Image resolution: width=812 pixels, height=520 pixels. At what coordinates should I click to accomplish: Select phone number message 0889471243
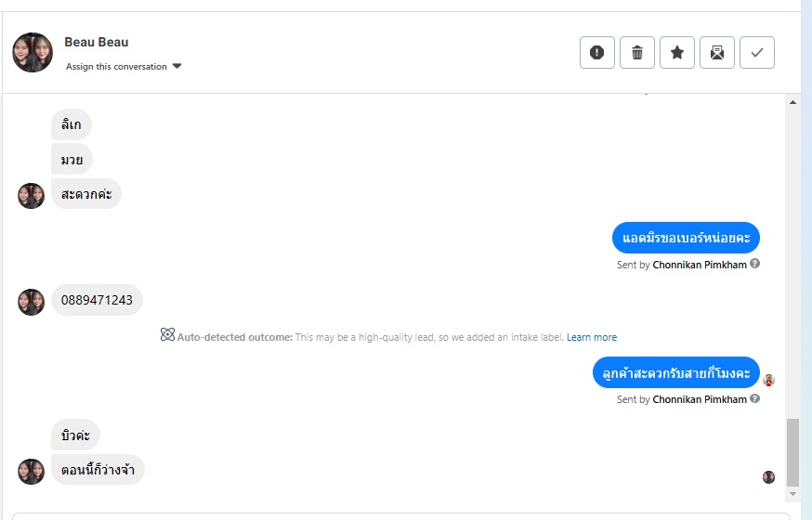point(97,300)
